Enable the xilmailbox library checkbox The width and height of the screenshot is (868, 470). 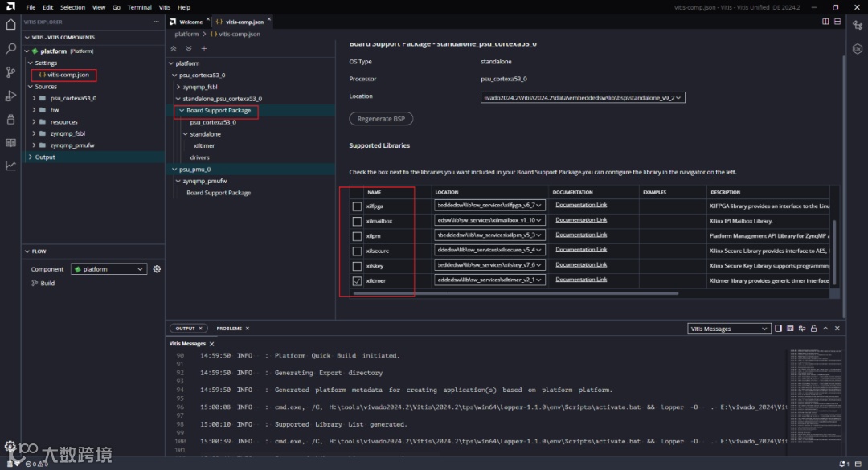pyautogui.click(x=357, y=222)
